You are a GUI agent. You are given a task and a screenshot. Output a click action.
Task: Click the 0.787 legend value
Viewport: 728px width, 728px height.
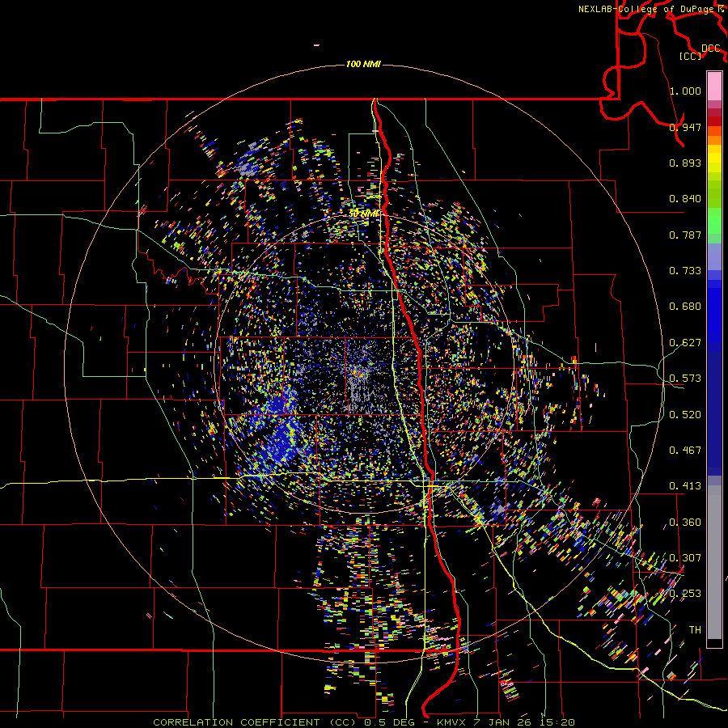click(685, 235)
